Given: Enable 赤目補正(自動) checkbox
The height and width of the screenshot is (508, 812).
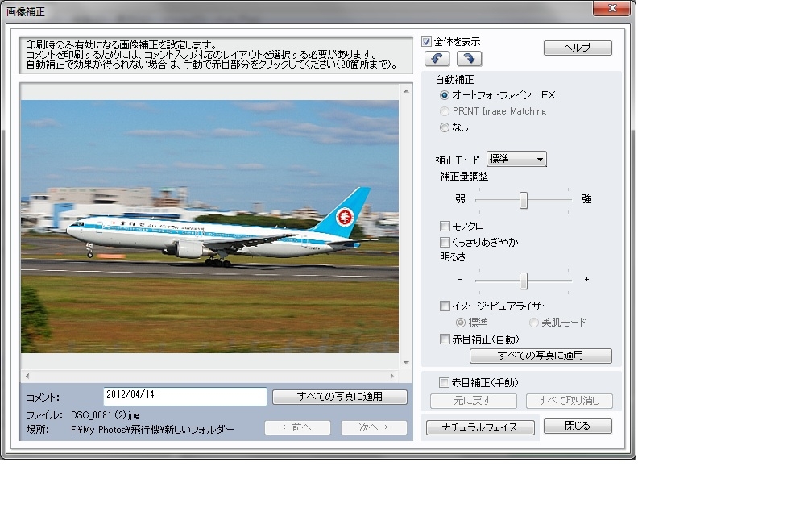Looking at the screenshot, I should 445,339.
